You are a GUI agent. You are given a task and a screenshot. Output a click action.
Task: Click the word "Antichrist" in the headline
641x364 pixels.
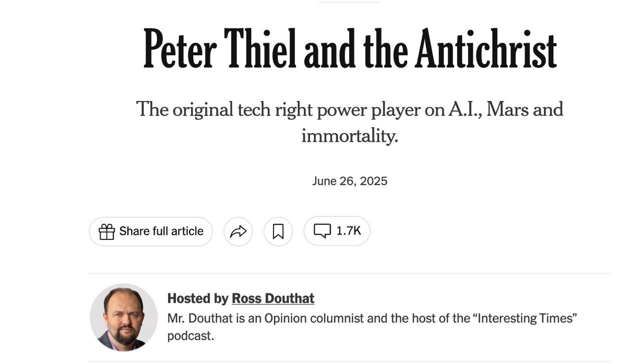tap(486, 49)
